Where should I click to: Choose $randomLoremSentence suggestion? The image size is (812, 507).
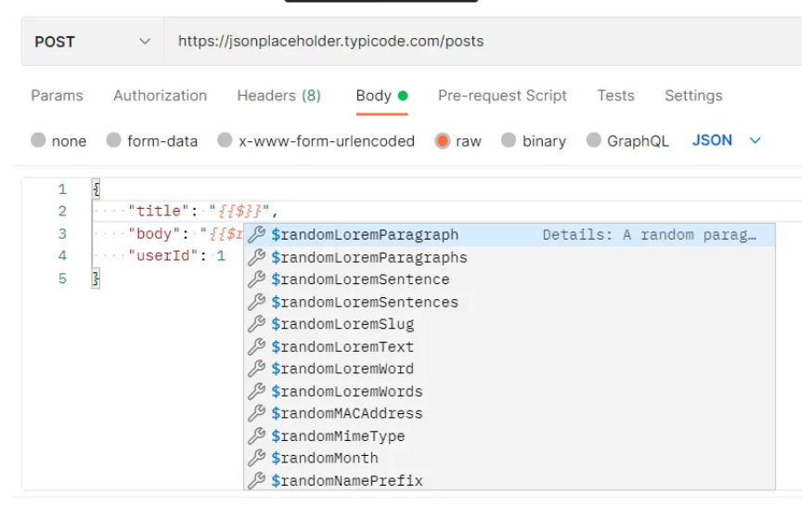pyautogui.click(x=509, y=279)
